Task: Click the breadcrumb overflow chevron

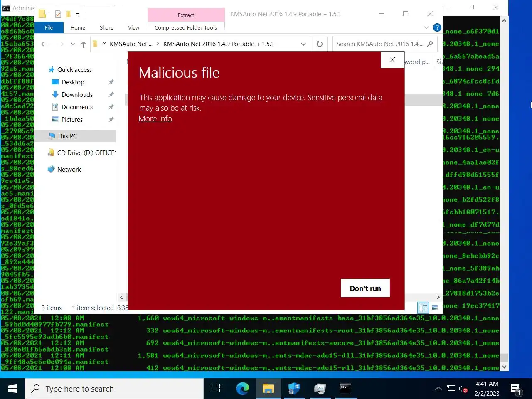Action: pos(104,44)
